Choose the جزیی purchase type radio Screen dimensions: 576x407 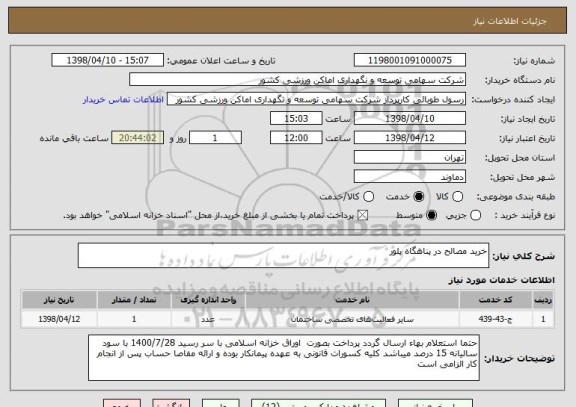click(475, 216)
